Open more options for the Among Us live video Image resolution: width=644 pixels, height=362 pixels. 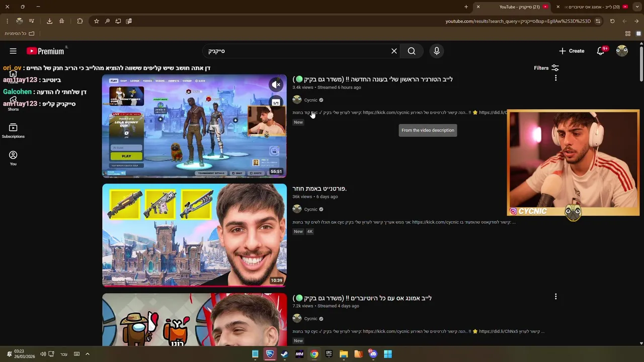(555, 297)
